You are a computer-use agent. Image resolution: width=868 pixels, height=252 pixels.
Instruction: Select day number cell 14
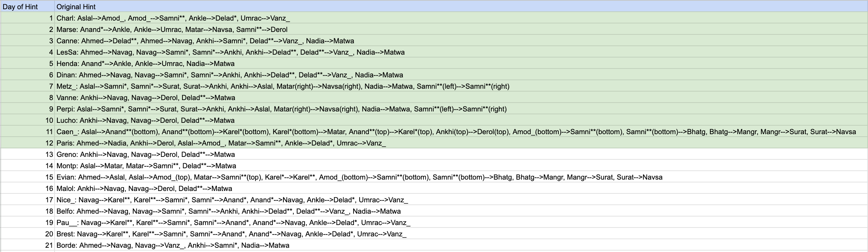28,165
